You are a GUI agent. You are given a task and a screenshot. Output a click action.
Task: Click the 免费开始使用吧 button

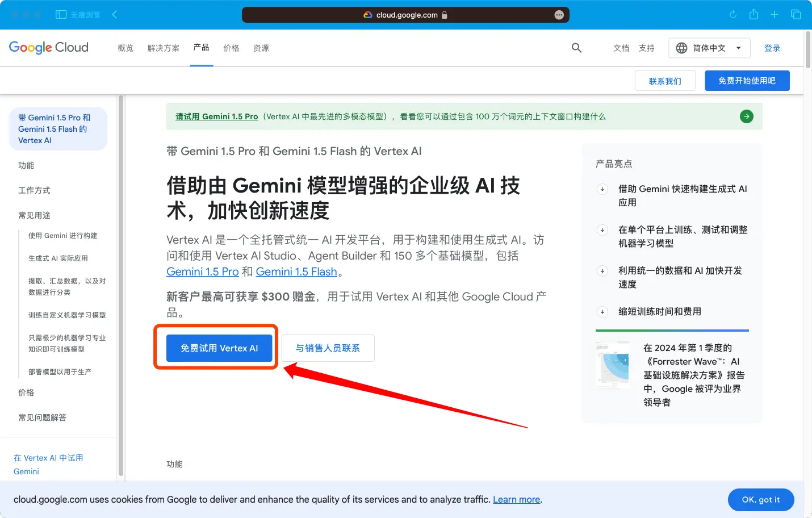pyautogui.click(x=747, y=81)
